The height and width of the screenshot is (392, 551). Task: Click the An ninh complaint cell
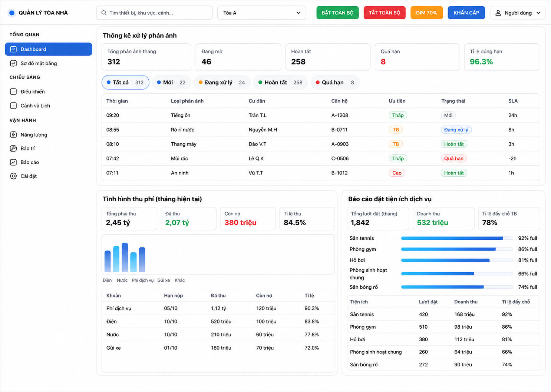[x=179, y=173]
